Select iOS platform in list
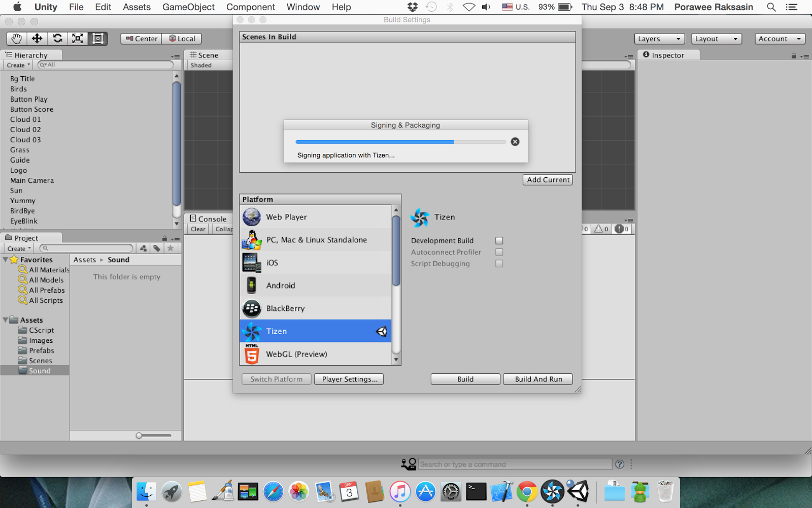 [x=316, y=263]
